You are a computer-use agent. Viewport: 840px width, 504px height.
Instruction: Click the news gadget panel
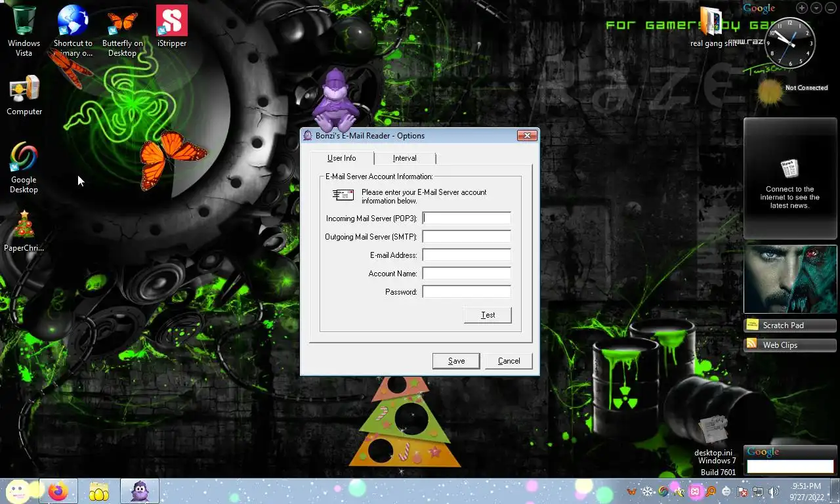point(790,178)
